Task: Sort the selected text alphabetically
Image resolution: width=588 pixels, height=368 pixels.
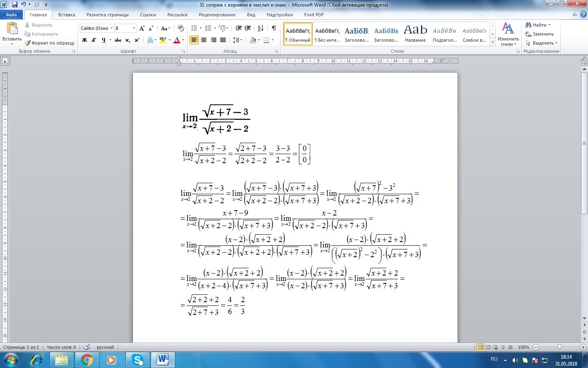Action: click(261, 28)
